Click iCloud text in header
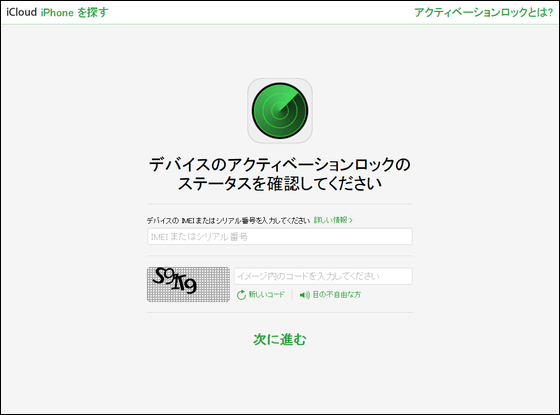The height and width of the screenshot is (415, 560). point(21,12)
